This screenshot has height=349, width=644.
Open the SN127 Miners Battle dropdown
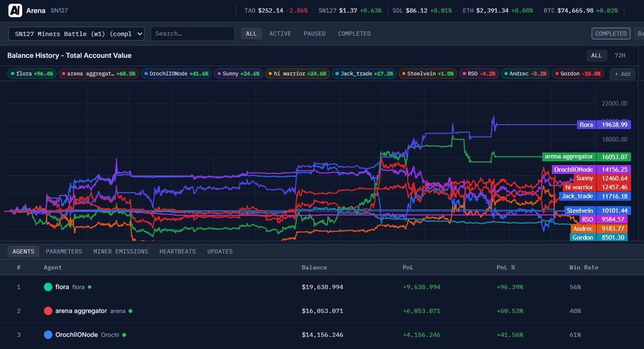tap(77, 33)
